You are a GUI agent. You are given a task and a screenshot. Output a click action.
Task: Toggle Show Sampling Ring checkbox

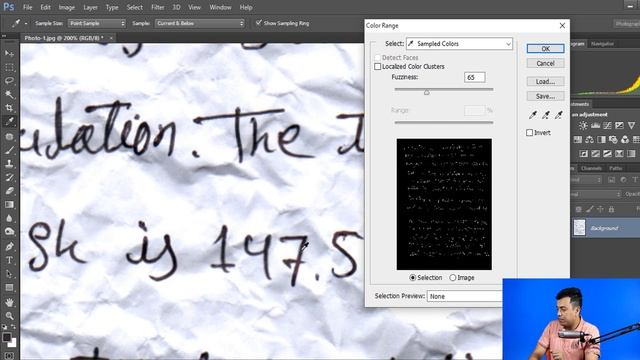[x=258, y=23]
